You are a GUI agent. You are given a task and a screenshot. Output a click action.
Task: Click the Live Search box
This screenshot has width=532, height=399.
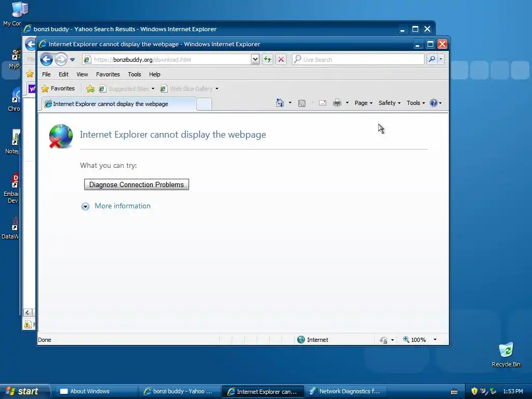pyautogui.click(x=358, y=60)
